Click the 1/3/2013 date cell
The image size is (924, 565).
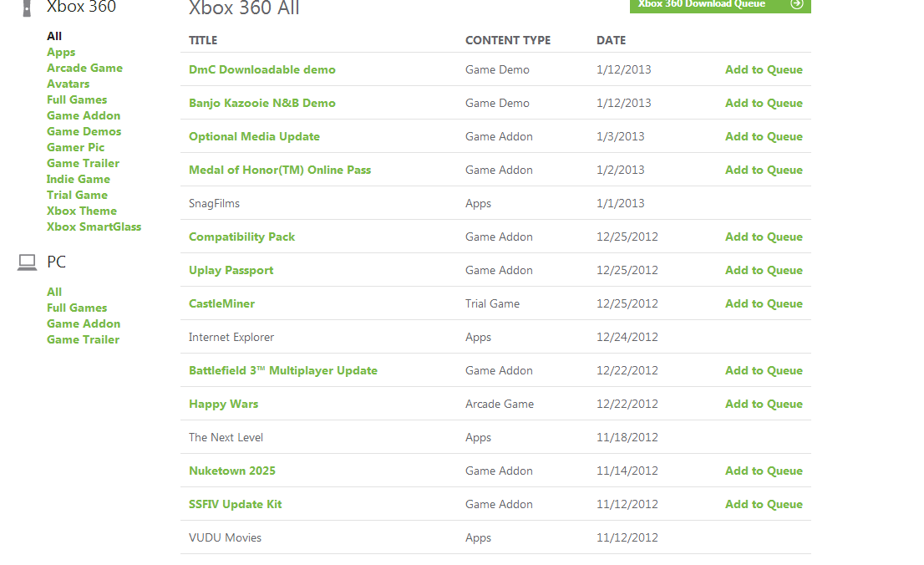tap(621, 137)
